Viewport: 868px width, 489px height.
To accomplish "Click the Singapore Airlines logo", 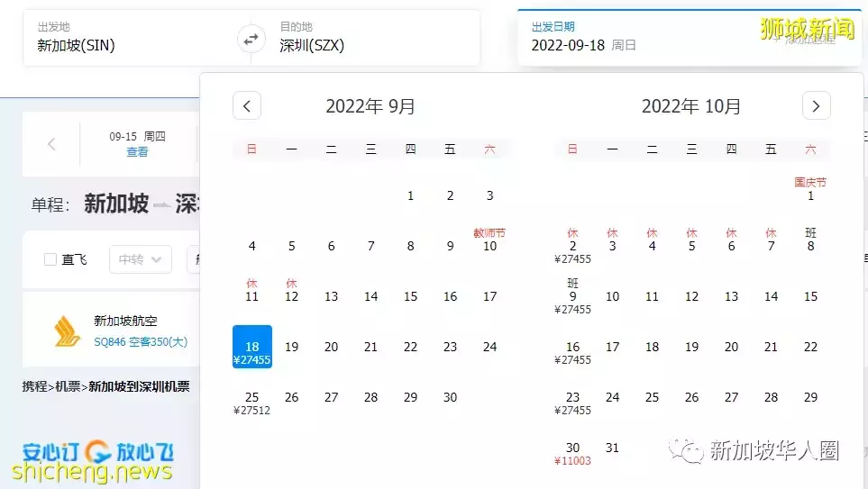I will point(68,331).
